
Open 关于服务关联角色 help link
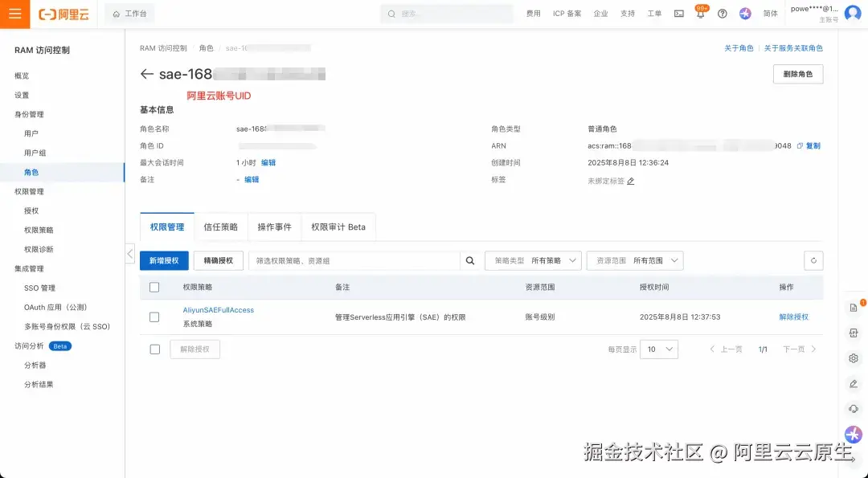(793, 48)
